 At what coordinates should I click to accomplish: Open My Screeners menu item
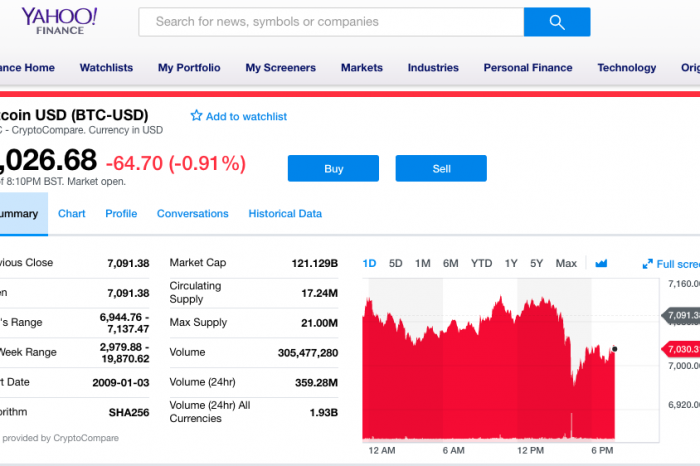point(280,67)
